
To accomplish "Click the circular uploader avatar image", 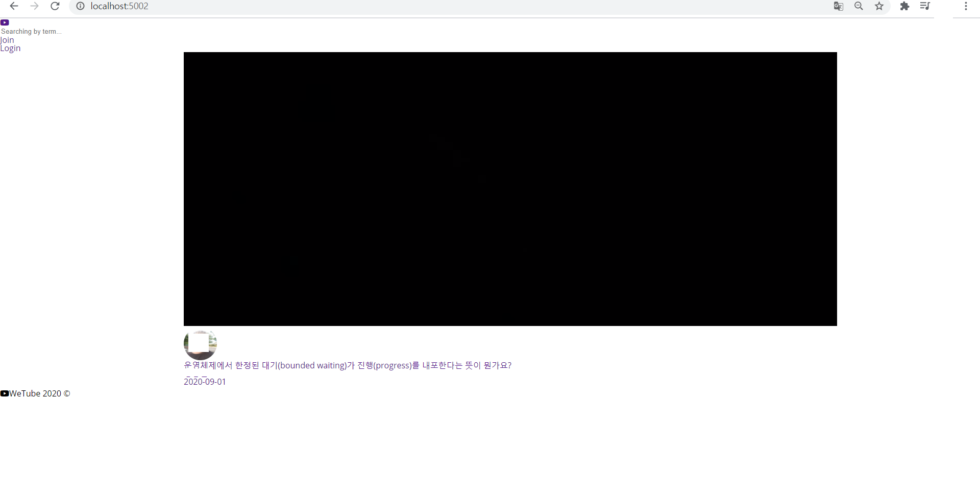I will (x=200, y=344).
